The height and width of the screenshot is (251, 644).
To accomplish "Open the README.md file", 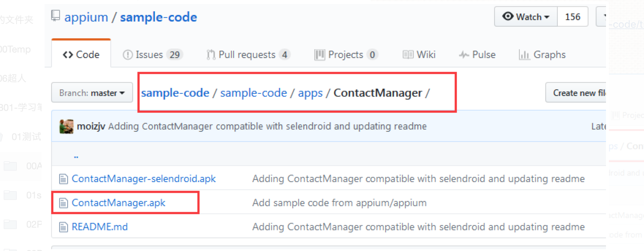I will point(100,227).
